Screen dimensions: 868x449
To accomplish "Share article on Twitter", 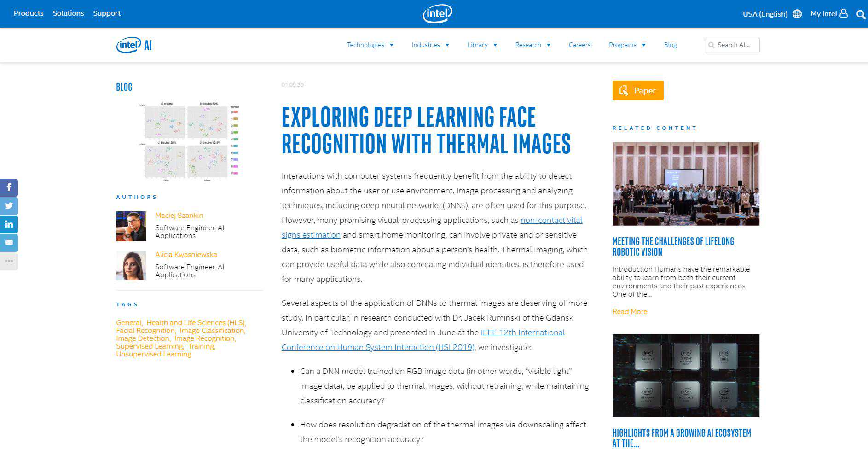I will click(9, 206).
